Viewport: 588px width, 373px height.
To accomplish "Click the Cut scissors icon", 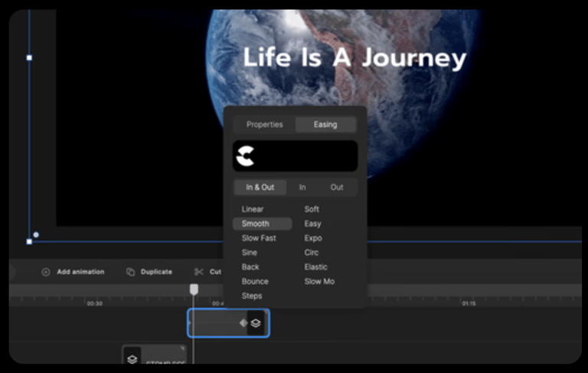I will coord(199,272).
